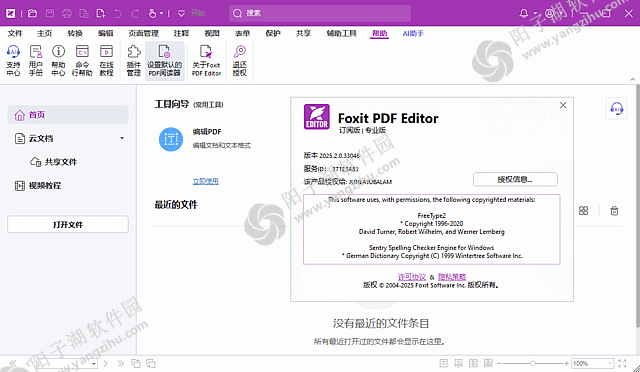Open the 文件 menu
Viewport: 640px width, 372px height.
15,33
